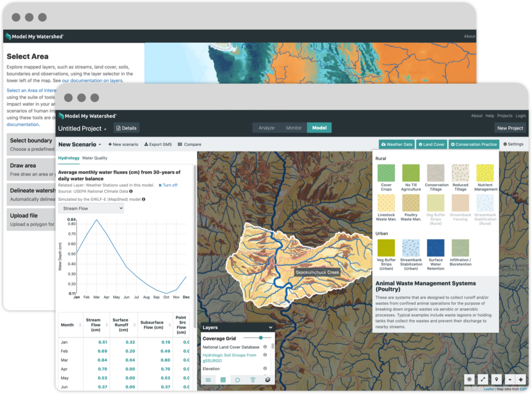Open the Stream Flow dropdown
Image resolution: width=532 pixels, height=394 pixels.
tap(91, 208)
